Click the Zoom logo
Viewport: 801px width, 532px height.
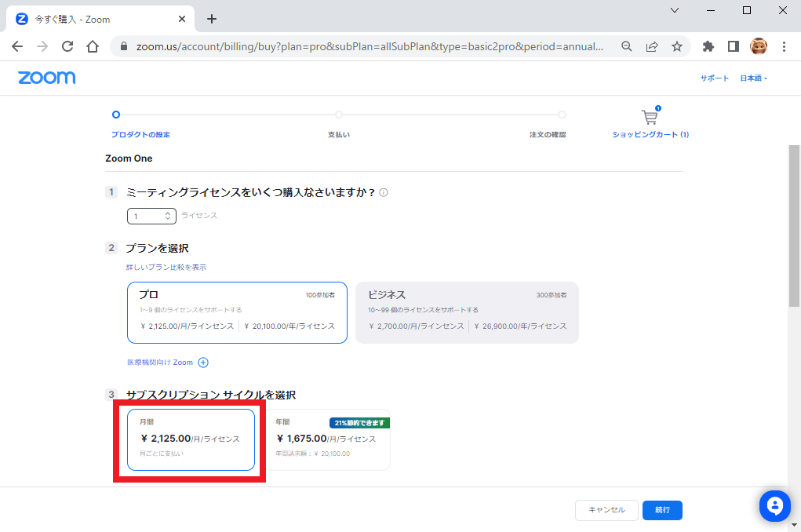(x=47, y=78)
